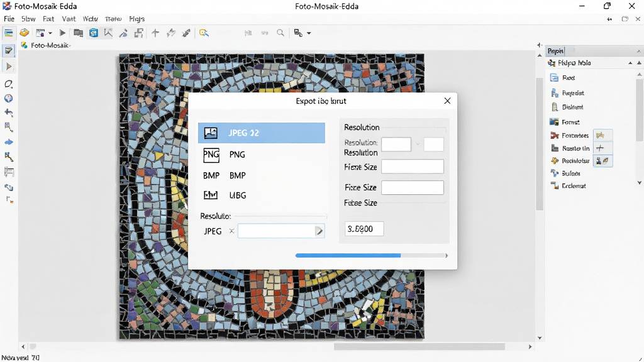Click the person-icon button beside Pedoloba

click(603, 161)
